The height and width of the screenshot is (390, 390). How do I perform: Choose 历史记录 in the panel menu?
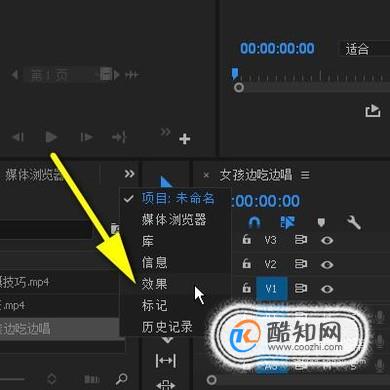tap(167, 327)
